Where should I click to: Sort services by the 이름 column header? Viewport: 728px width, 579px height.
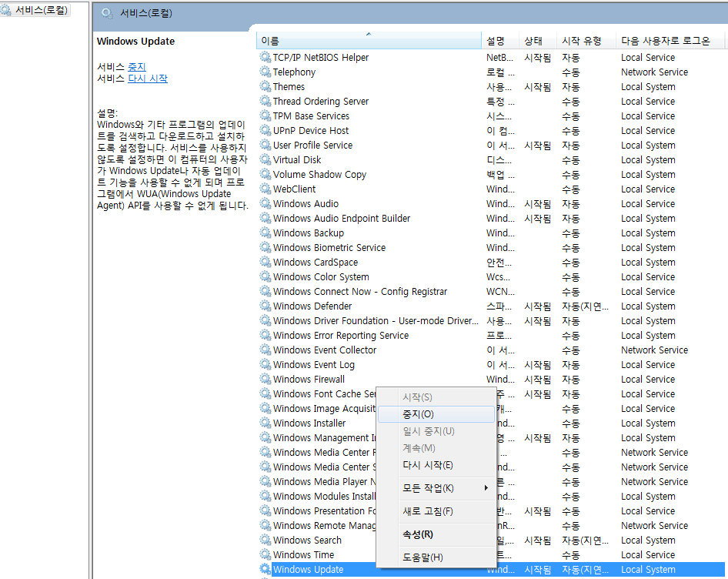click(369, 41)
